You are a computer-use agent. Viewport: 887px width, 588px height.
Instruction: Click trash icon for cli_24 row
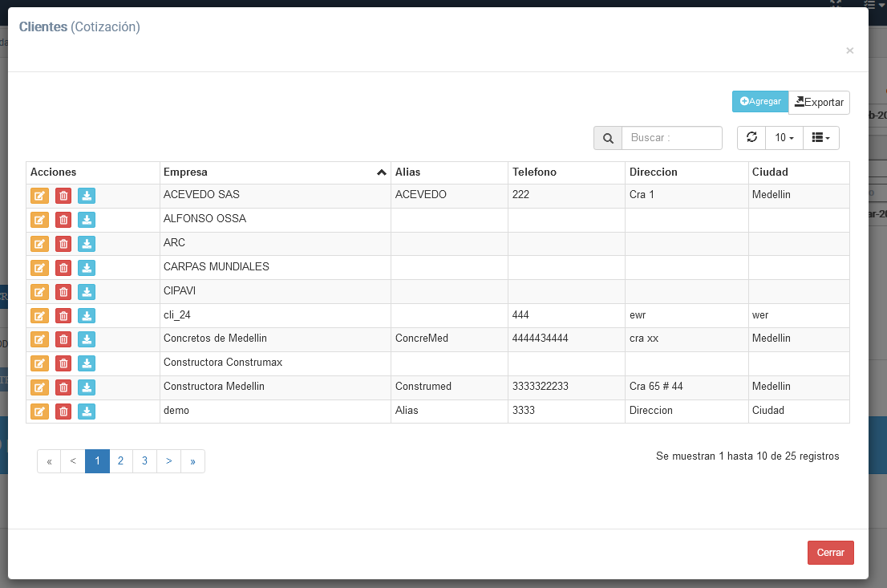[x=63, y=316]
